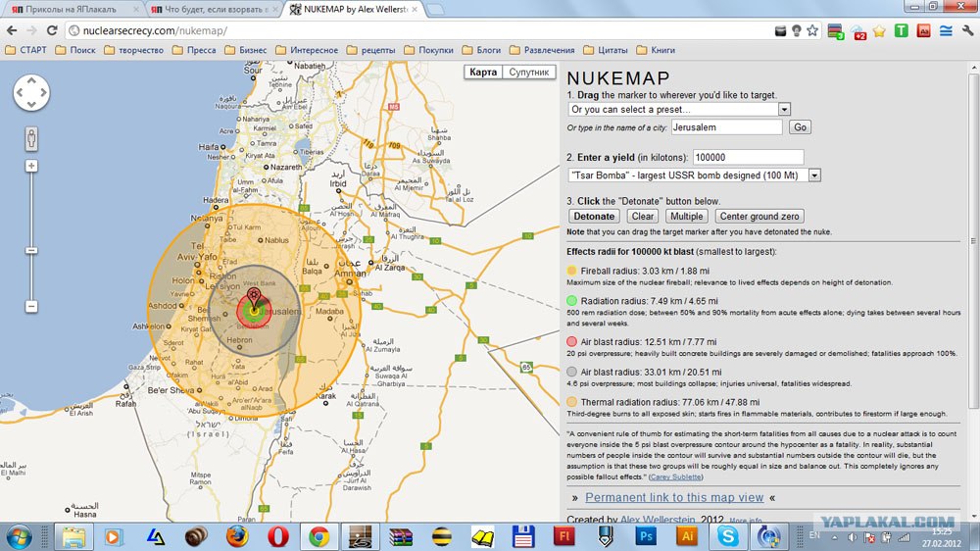
Task: Click the Clear button
Action: click(643, 217)
